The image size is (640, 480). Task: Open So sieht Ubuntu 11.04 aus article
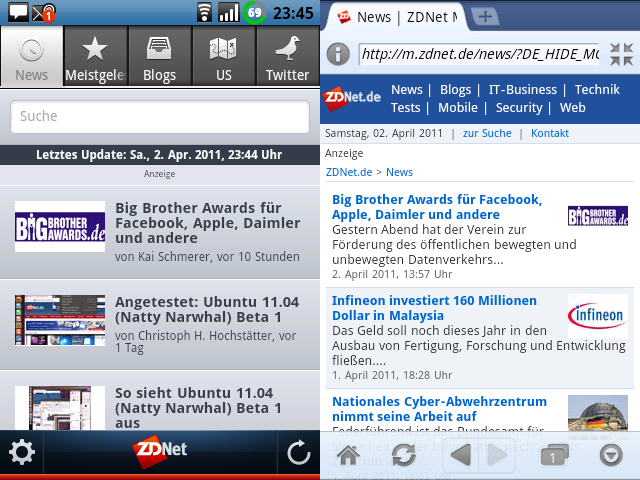[x=160, y=401]
